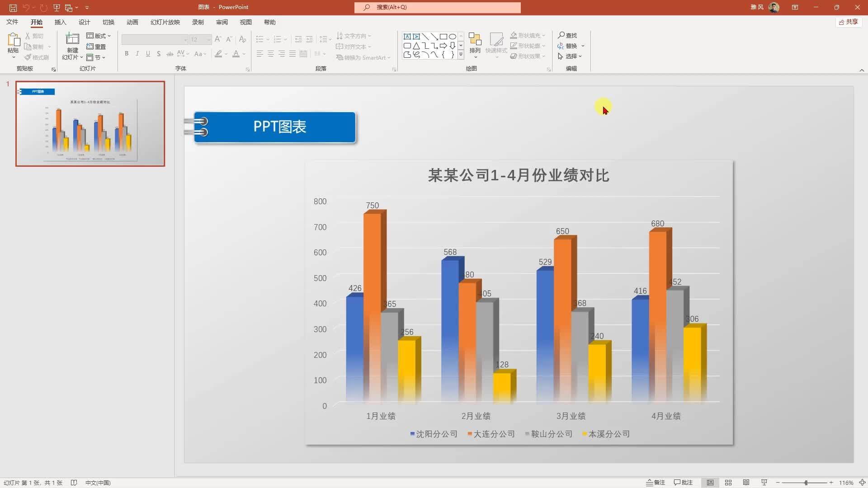The height and width of the screenshot is (488, 868).
Task: Open reading view from status bar
Action: coord(746,483)
